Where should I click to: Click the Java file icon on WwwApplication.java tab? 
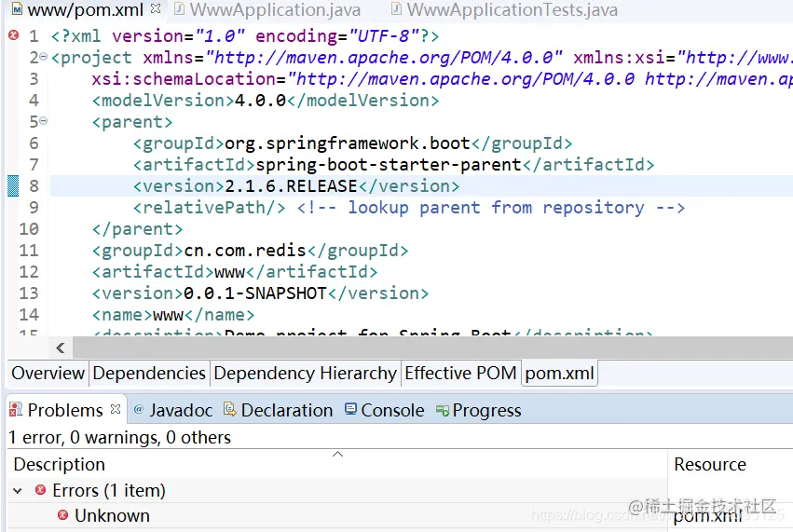click(x=179, y=8)
